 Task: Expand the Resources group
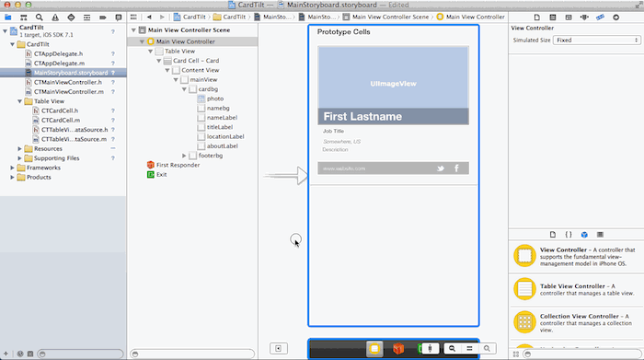pyautogui.click(x=19, y=148)
